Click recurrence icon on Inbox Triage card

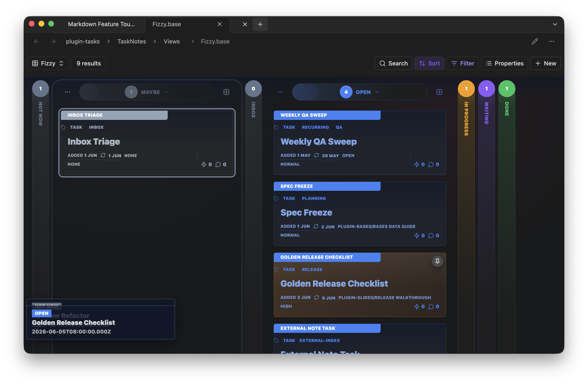(x=103, y=155)
